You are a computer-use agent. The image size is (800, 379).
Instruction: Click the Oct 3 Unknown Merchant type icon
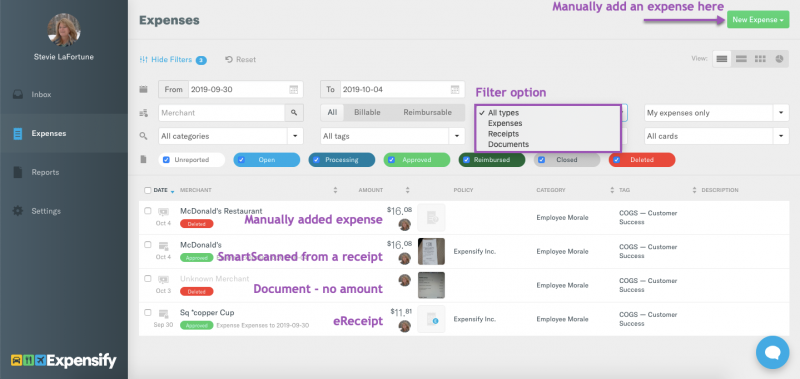(x=163, y=280)
